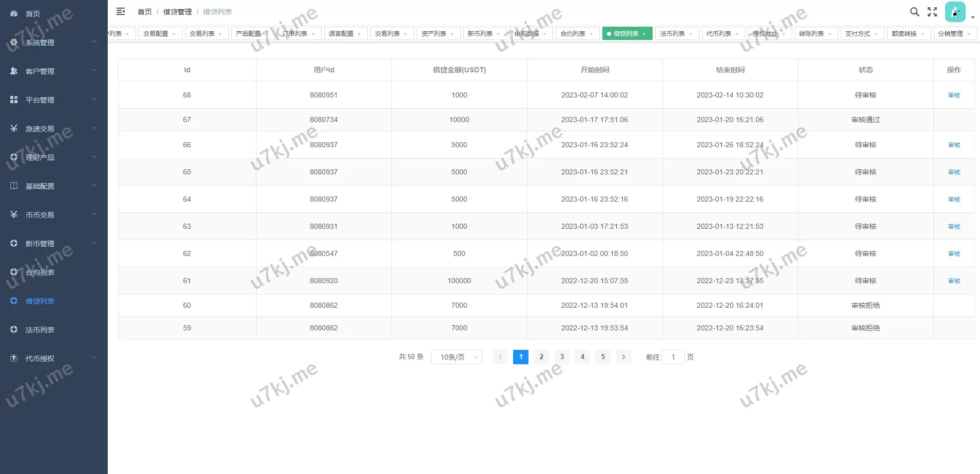Click the 平台管理 grid icon
The height and width of the screenshot is (474, 980).
14,100
